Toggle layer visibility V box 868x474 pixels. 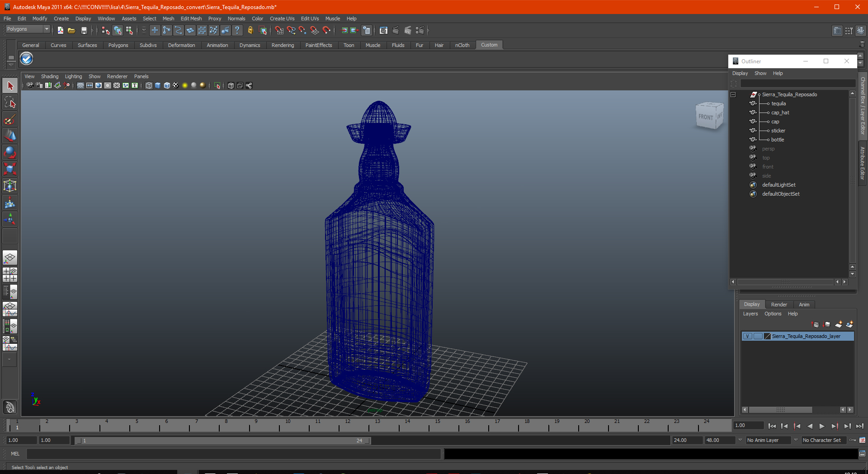coord(748,336)
